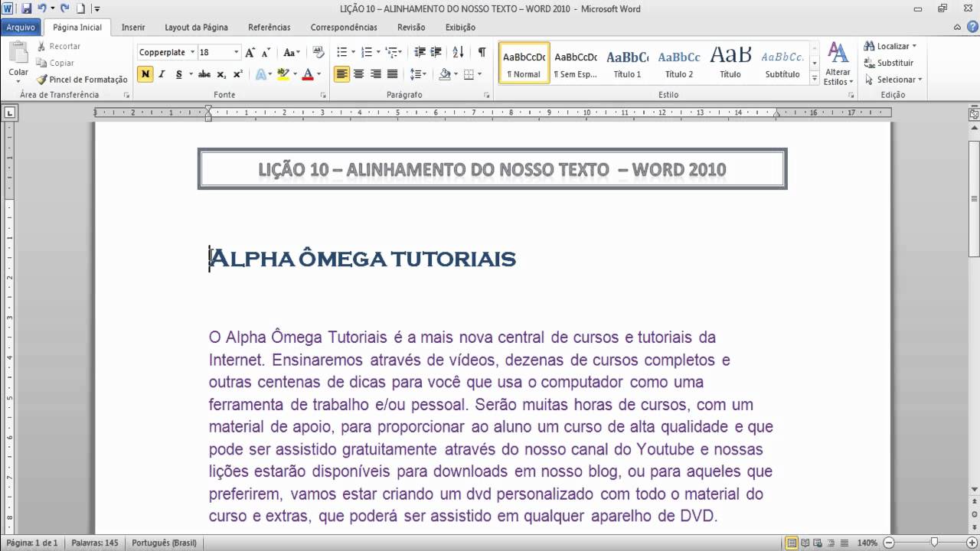Toggle underline S formatting
980x551 pixels.
(x=178, y=74)
